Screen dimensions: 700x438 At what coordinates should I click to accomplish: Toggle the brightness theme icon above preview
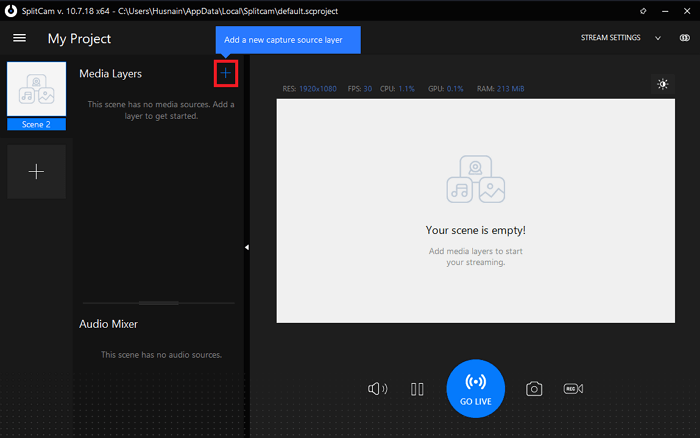click(662, 84)
